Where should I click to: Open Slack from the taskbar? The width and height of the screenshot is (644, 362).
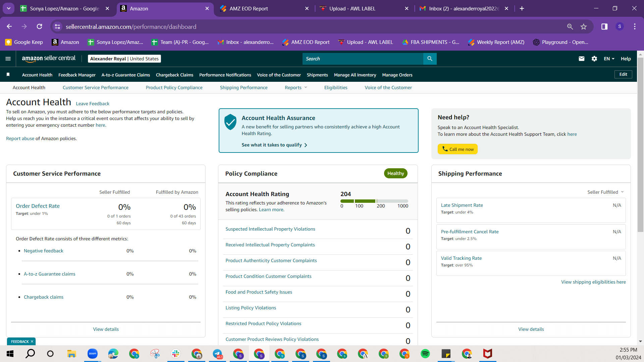175,354
